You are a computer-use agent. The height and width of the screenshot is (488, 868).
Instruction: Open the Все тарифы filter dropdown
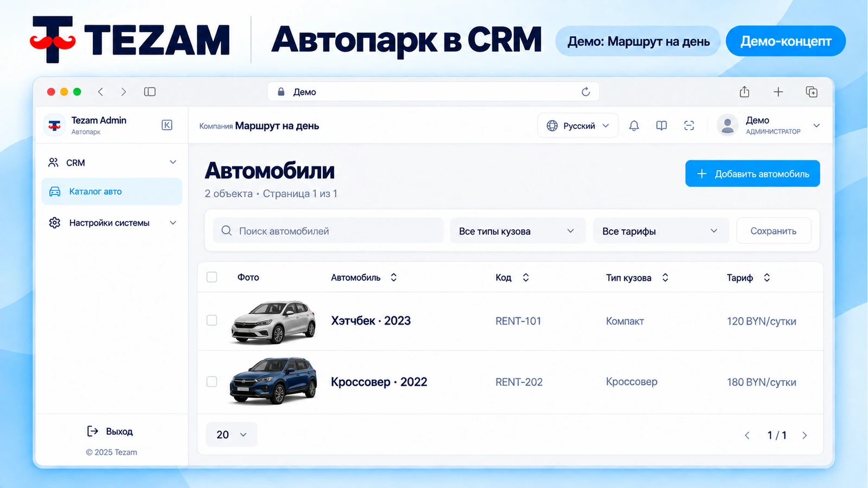click(x=661, y=231)
